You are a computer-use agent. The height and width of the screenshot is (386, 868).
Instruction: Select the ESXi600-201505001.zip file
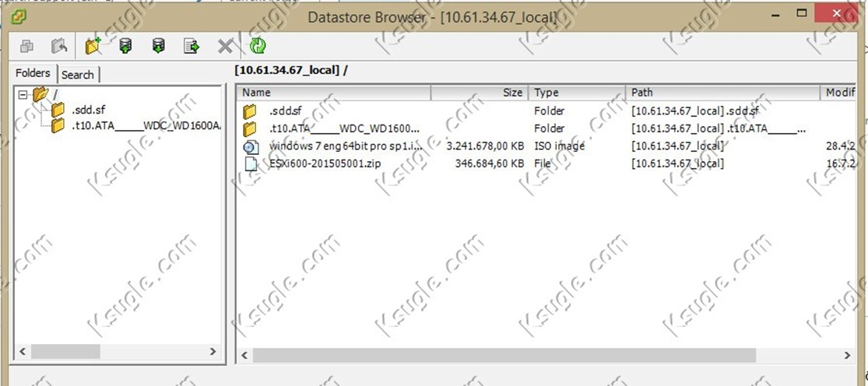[x=325, y=163]
